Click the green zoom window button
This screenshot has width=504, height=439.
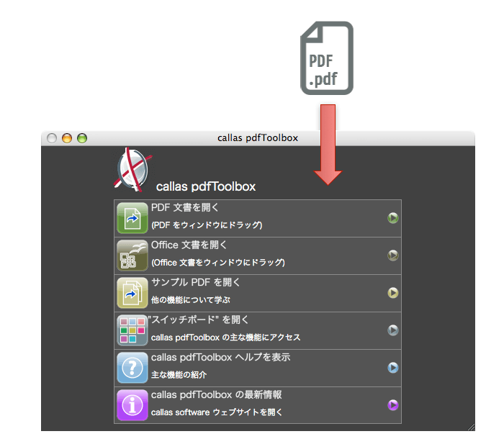(x=82, y=138)
